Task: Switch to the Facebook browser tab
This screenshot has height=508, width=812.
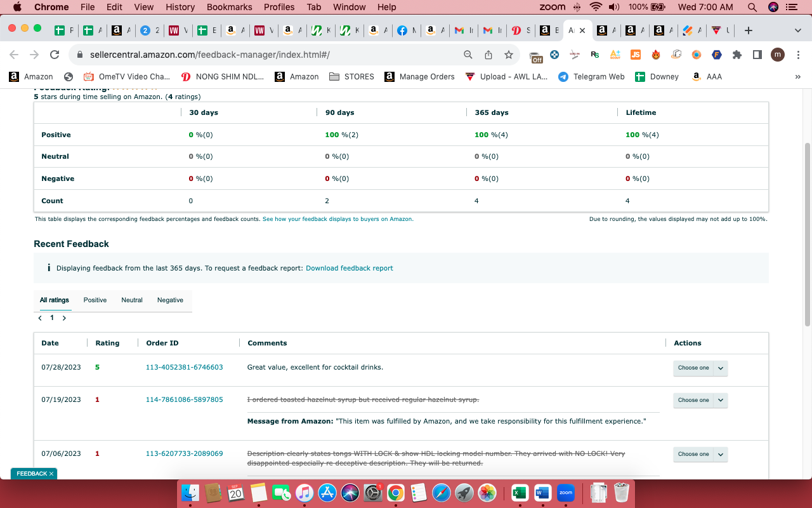Action: 407,30
